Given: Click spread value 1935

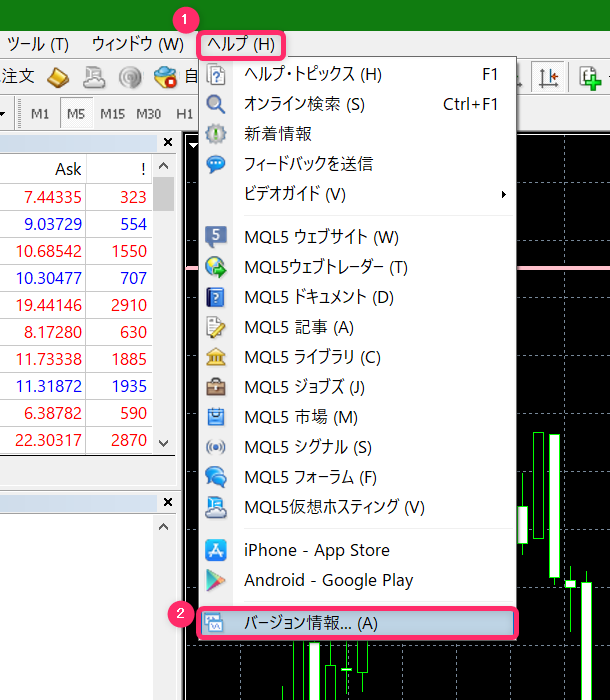Looking at the screenshot, I should coord(129,386).
